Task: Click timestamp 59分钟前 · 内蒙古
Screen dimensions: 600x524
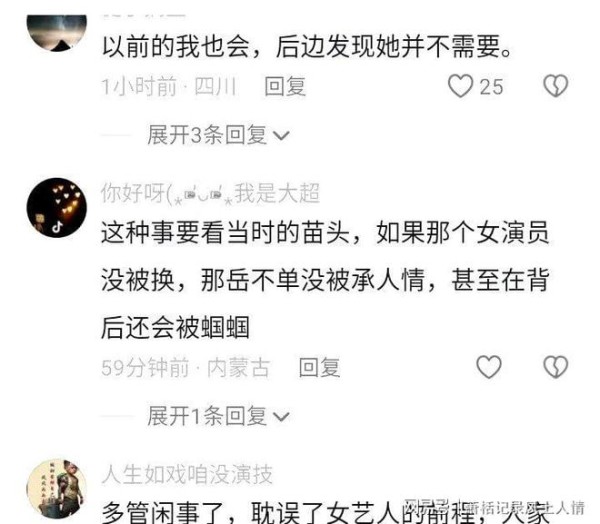Action: pyautogui.click(x=186, y=367)
